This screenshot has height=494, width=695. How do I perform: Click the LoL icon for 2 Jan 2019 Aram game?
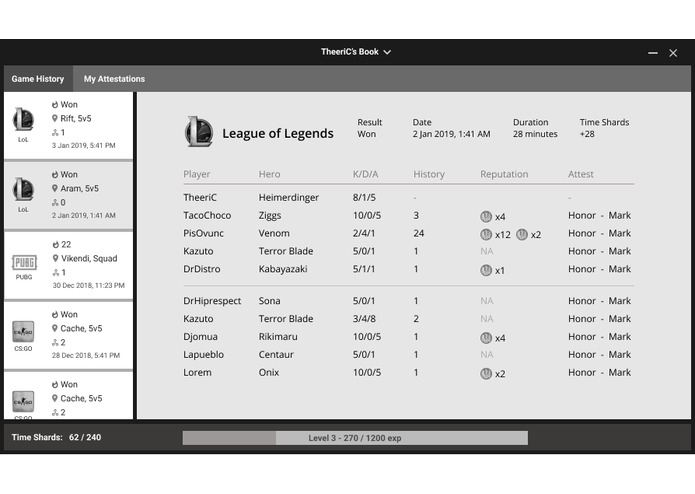pyautogui.click(x=23, y=189)
